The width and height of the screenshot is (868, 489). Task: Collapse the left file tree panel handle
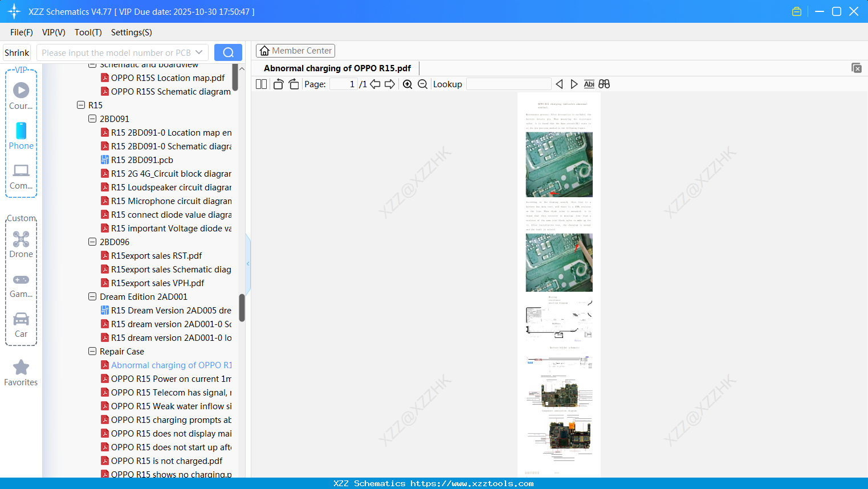[x=248, y=263]
